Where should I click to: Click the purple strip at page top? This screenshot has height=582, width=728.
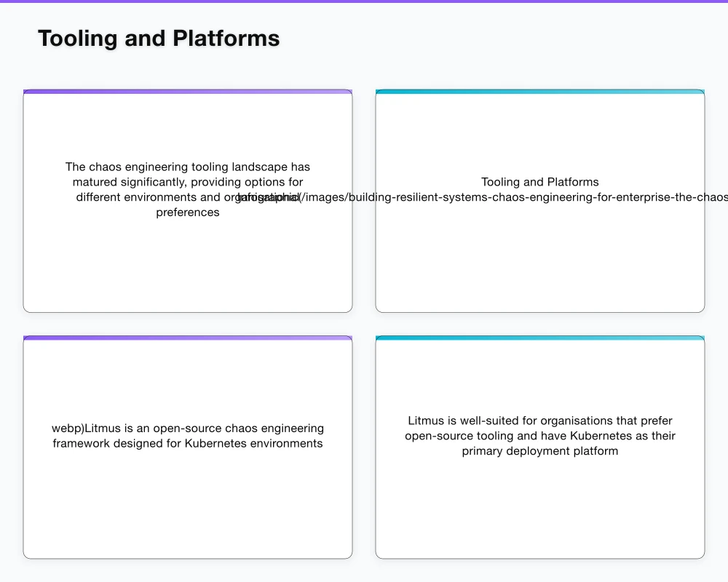pyautogui.click(x=364, y=1)
